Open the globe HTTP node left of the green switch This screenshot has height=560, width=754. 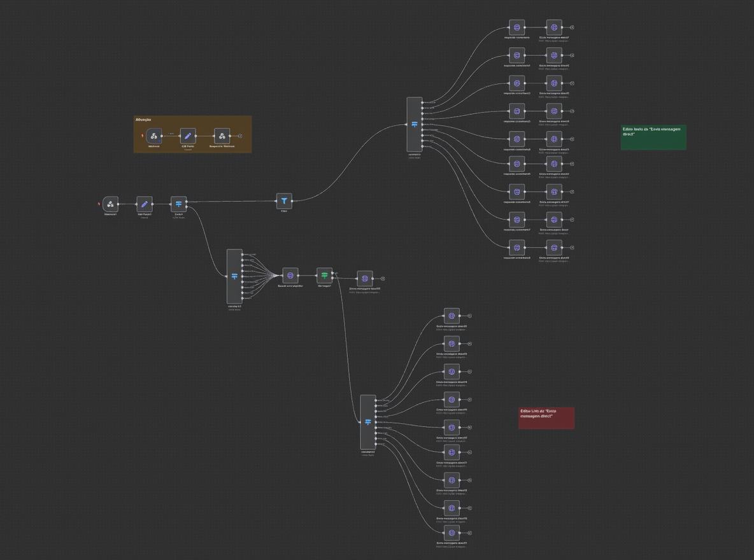[x=290, y=276]
